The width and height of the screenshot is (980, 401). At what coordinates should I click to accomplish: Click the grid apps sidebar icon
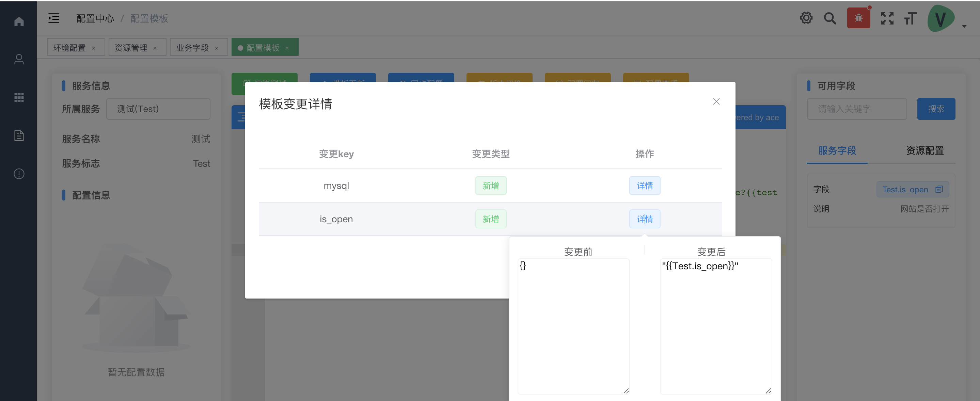pyautogui.click(x=19, y=97)
